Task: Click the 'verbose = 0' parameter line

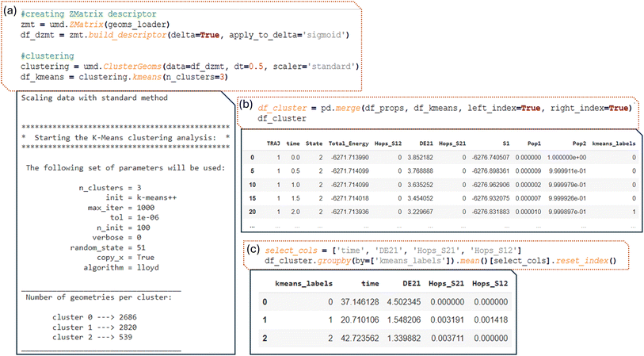Action: tap(116, 238)
